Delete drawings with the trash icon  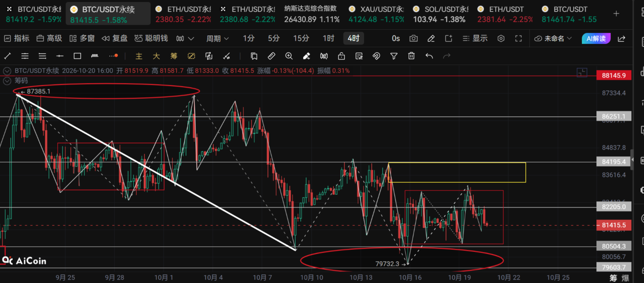(x=411, y=56)
